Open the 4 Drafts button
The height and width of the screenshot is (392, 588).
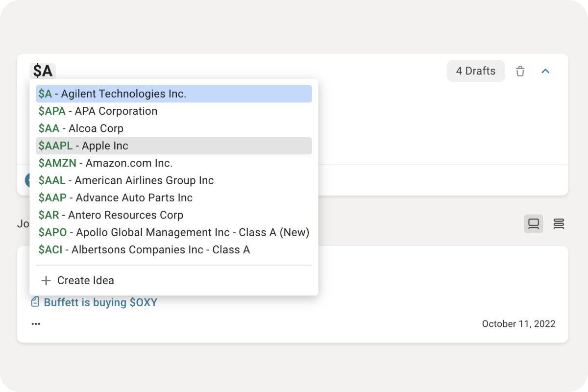[x=476, y=71]
